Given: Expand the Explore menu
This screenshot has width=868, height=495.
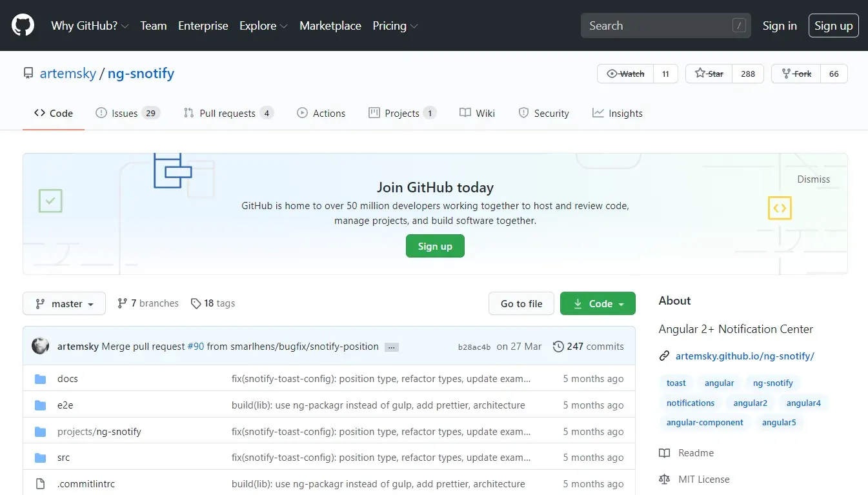Looking at the screenshot, I should pyautogui.click(x=263, y=26).
